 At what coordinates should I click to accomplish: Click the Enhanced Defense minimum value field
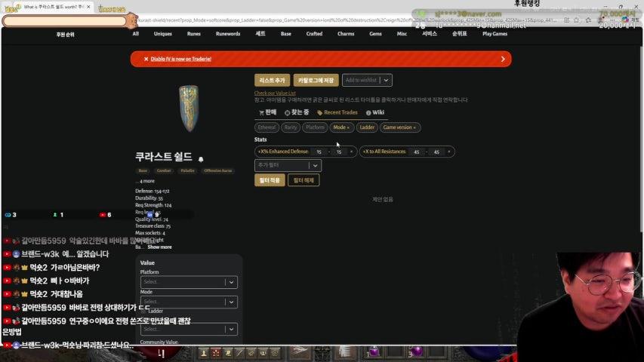[x=319, y=152]
